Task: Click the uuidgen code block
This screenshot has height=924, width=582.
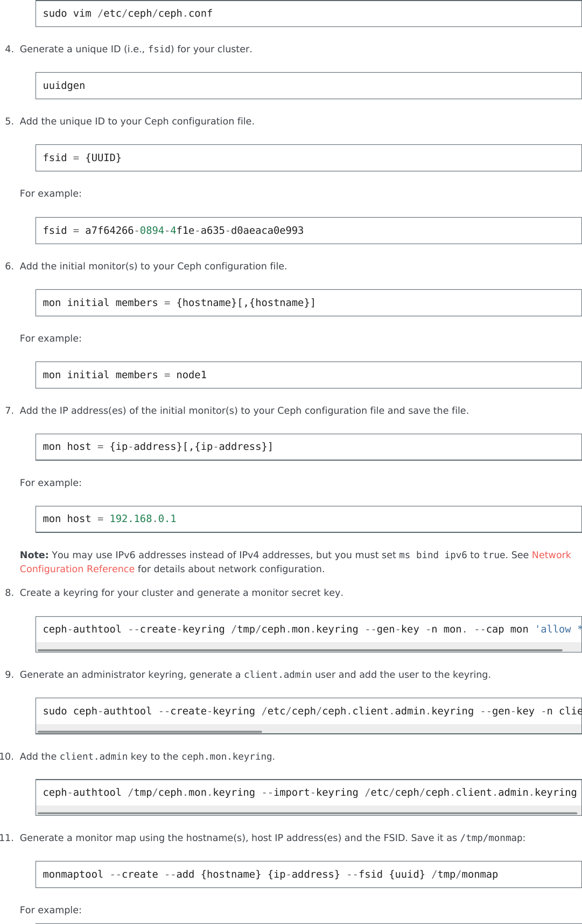Action: pos(308,86)
